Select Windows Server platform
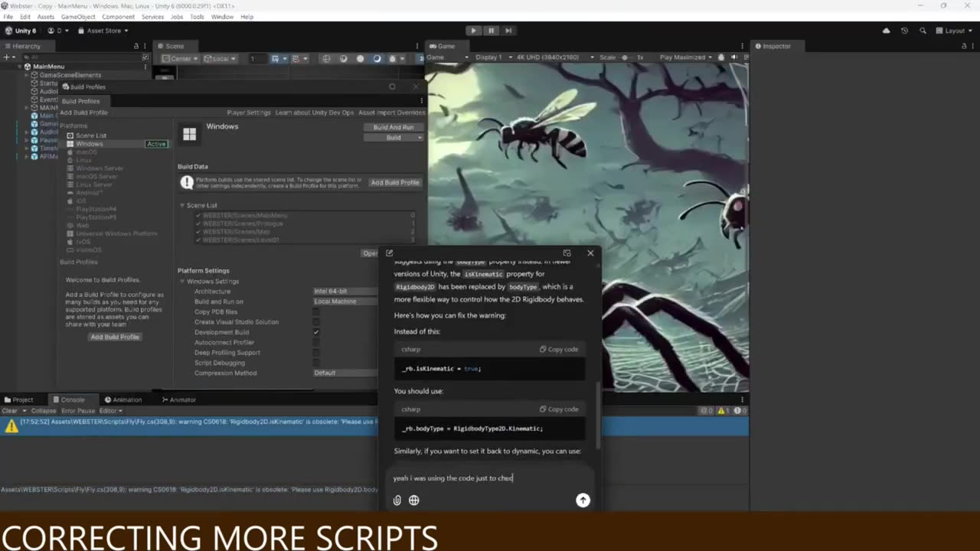Viewport: 980px width, 551px height. click(100, 168)
